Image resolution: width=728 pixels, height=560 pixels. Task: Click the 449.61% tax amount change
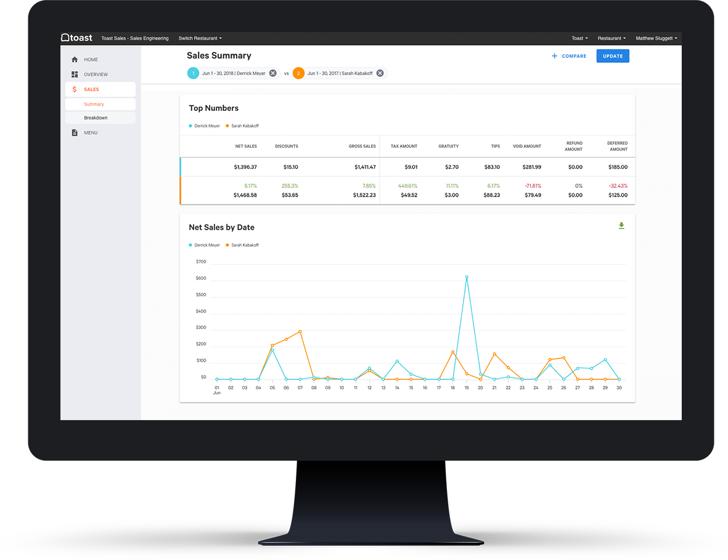(x=407, y=186)
